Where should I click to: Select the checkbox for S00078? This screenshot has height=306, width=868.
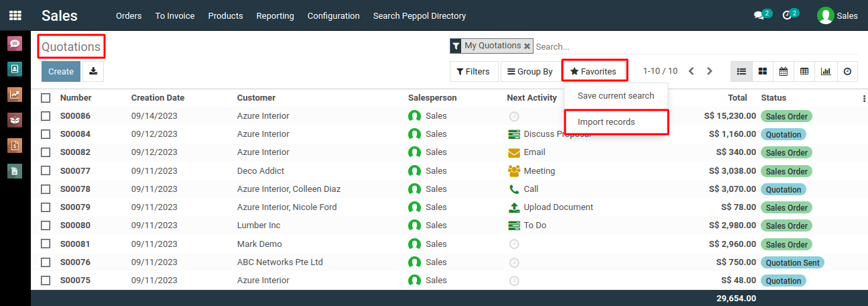tap(46, 189)
